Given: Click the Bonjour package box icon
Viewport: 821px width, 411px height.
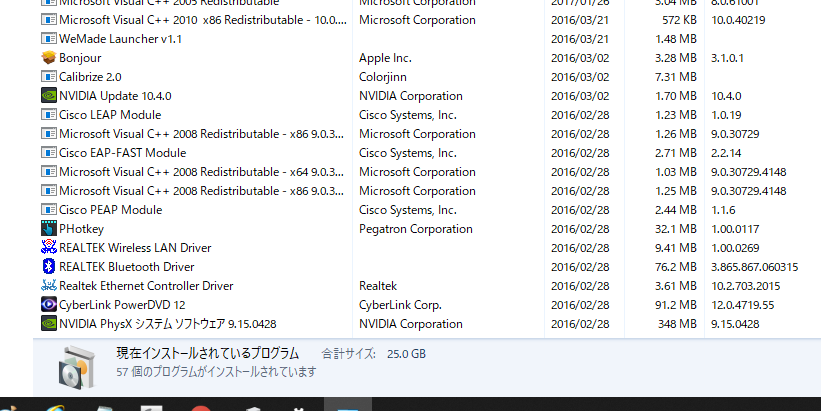Looking at the screenshot, I should (49, 58).
